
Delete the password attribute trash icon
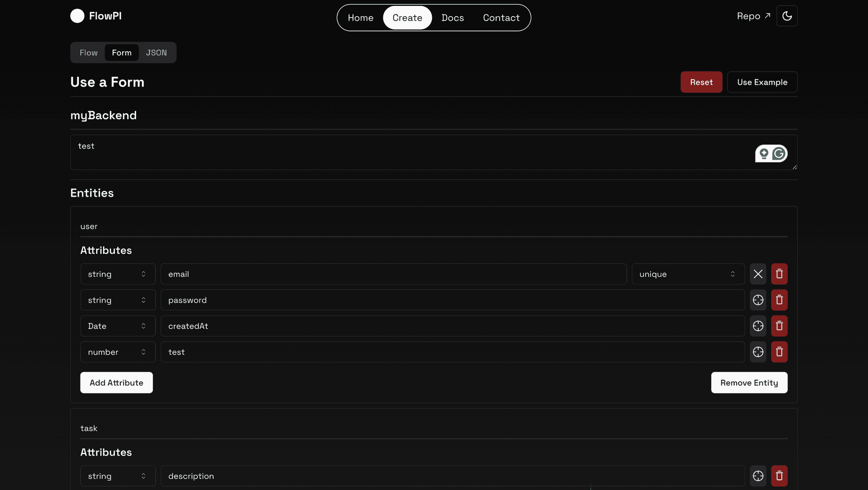coord(779,300)
